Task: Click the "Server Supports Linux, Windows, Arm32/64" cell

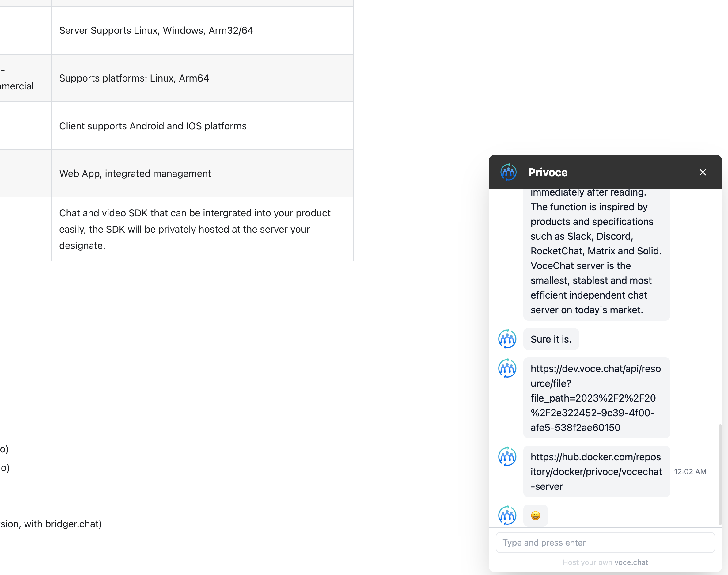Action: pos(202,30)
